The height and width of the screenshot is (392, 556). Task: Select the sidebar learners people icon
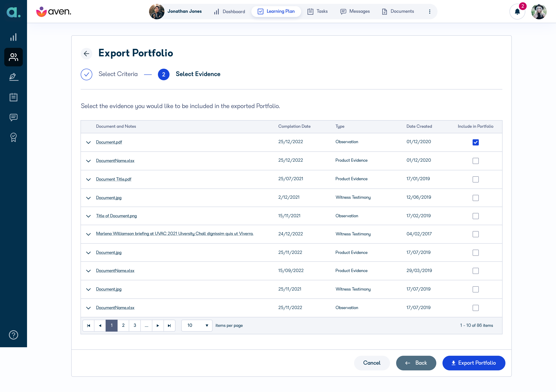pyautogui.click(x=14, y=57)
